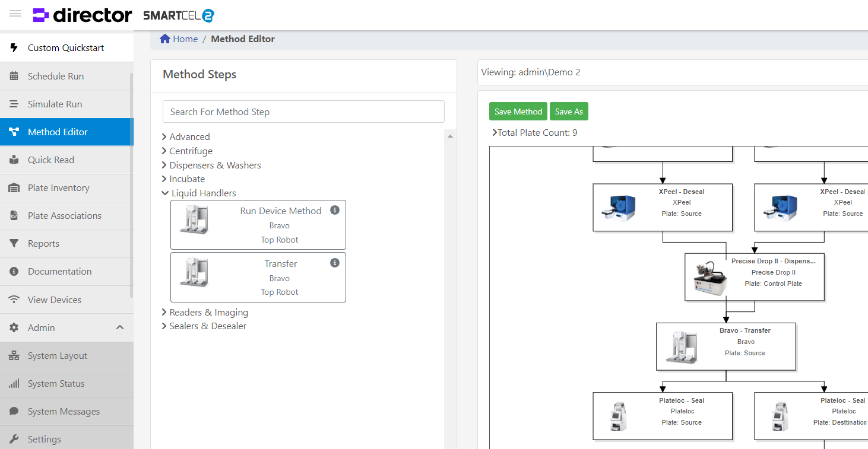Screen dimensions: 868x449
Task: Click the SmartCel 2 logo
Action: (x=178, y=16)
